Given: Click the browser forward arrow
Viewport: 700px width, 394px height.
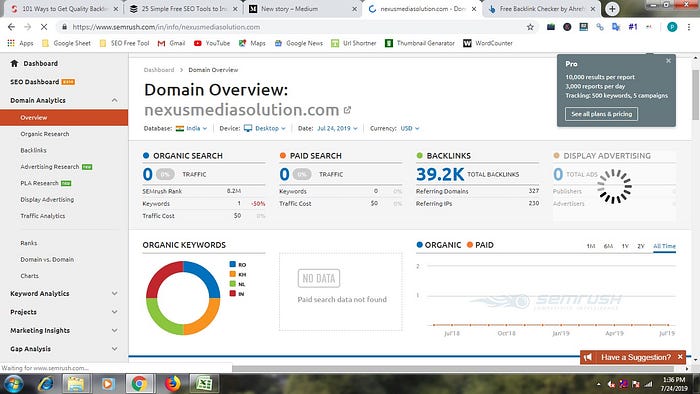Looking at the screenshot, I should 28,27.
